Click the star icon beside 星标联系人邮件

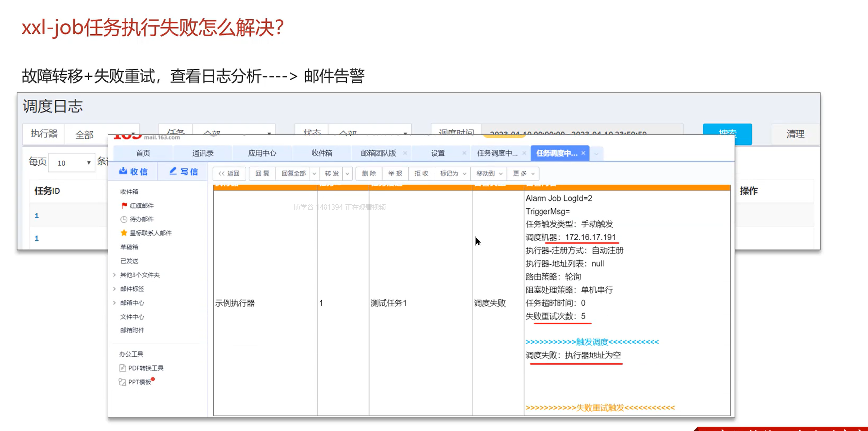(x=124, y=233)
